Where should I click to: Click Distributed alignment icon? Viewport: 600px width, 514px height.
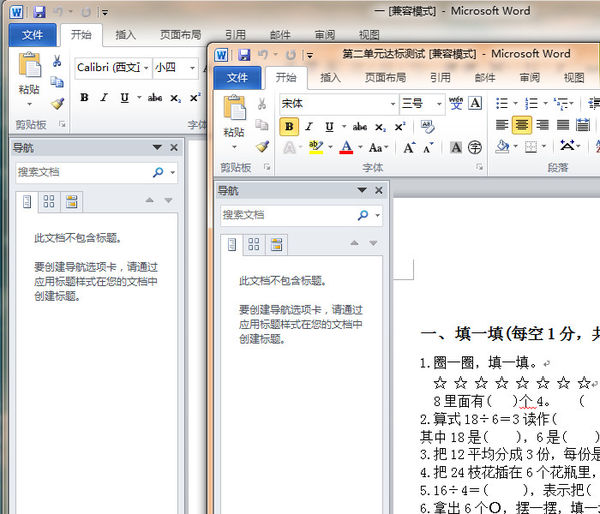tap(583, 125)
